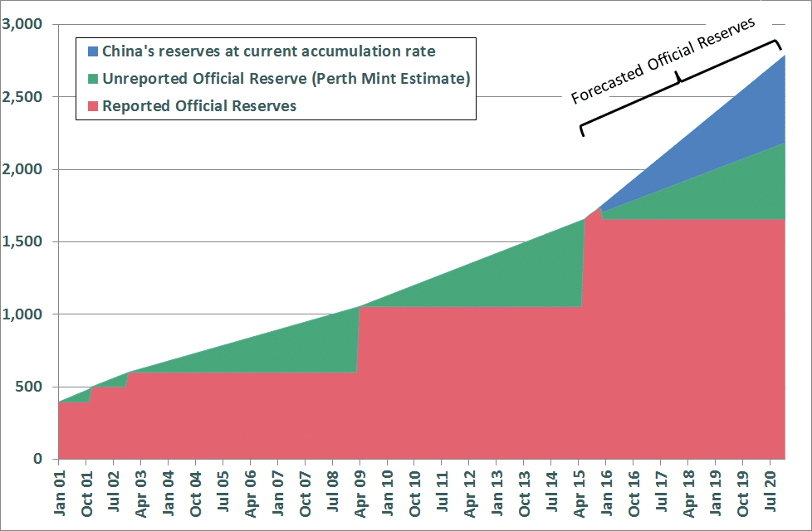This screenshot has width=812, height=531.
Task: Click the "Oct 16" x-axis label
Action: (x=633, y=493)
